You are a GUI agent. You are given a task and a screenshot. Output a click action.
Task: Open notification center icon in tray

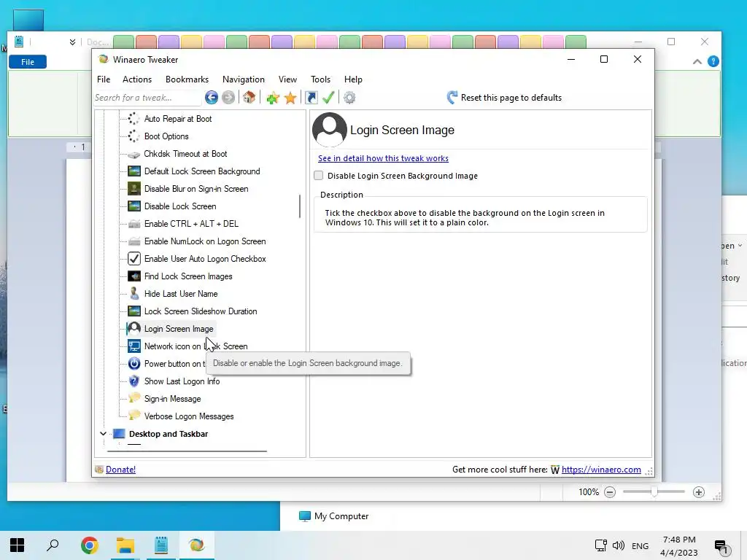[721, 547]
